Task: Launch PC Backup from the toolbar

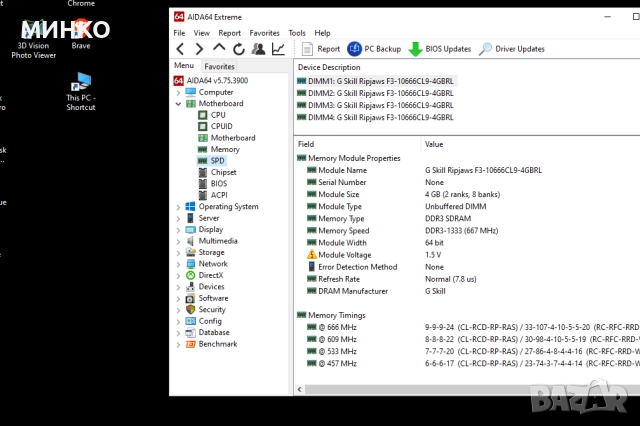Action: [x=374, y=49]
